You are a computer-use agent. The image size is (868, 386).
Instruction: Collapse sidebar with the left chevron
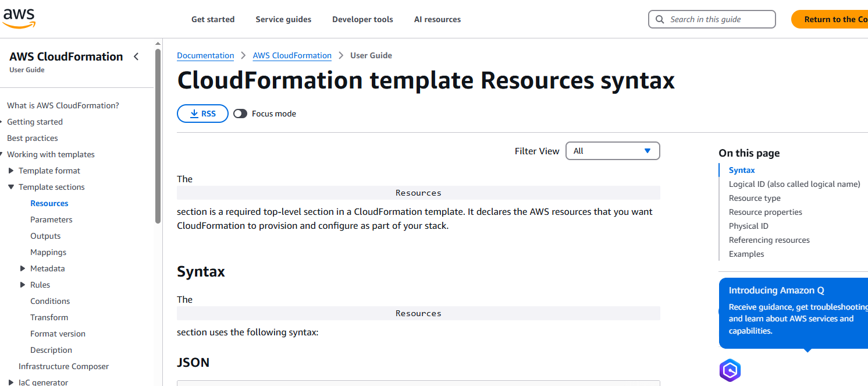[x=136, y=56]
